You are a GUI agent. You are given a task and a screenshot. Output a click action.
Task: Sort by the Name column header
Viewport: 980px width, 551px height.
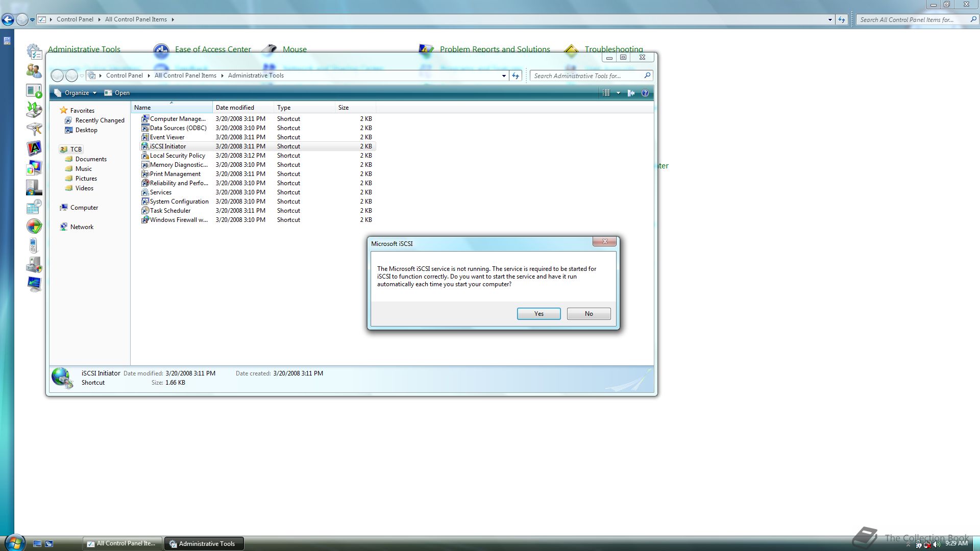171,108
